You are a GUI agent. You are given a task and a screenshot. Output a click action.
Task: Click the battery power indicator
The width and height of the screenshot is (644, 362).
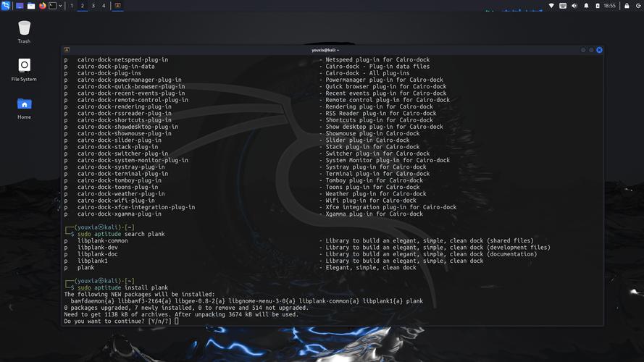pos(598,6)
